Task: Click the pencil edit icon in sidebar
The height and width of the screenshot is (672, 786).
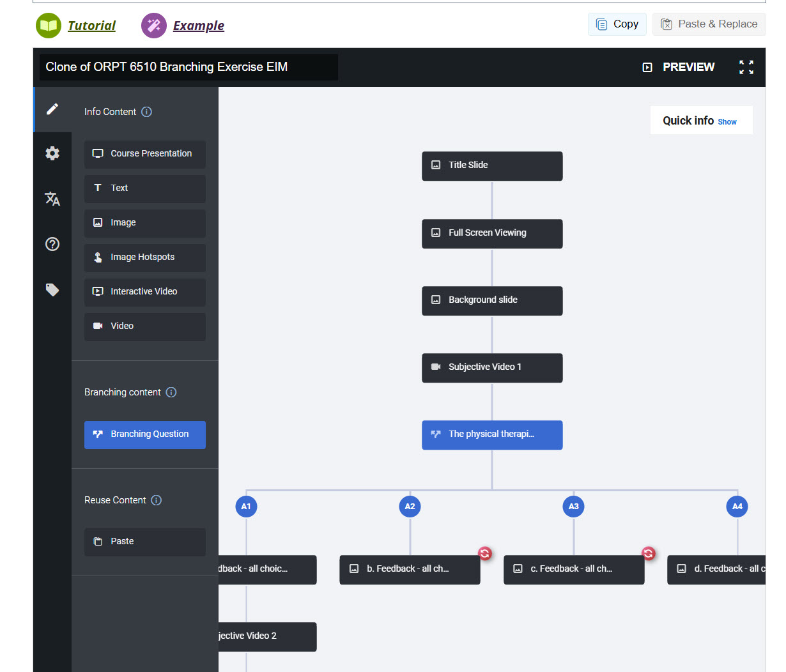Action: click(x=52, y=109)
